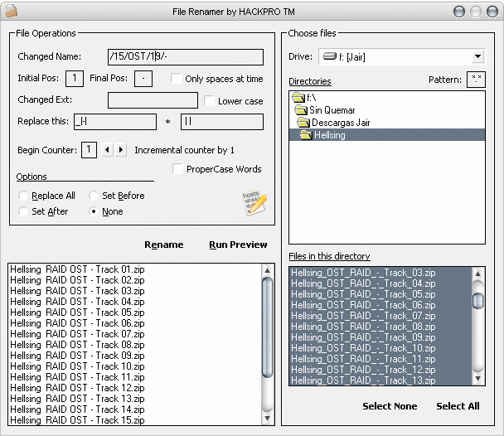Click the hosts notepad pencil icon
The width and height of the screenshot is (504, 436).
(254, 203)
